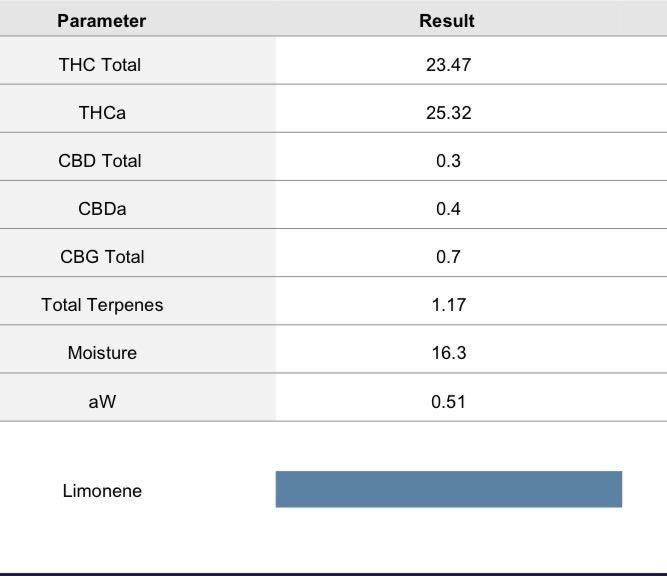Click the Result column header
The width and height of the screenshot is (667, 576).
446,21
